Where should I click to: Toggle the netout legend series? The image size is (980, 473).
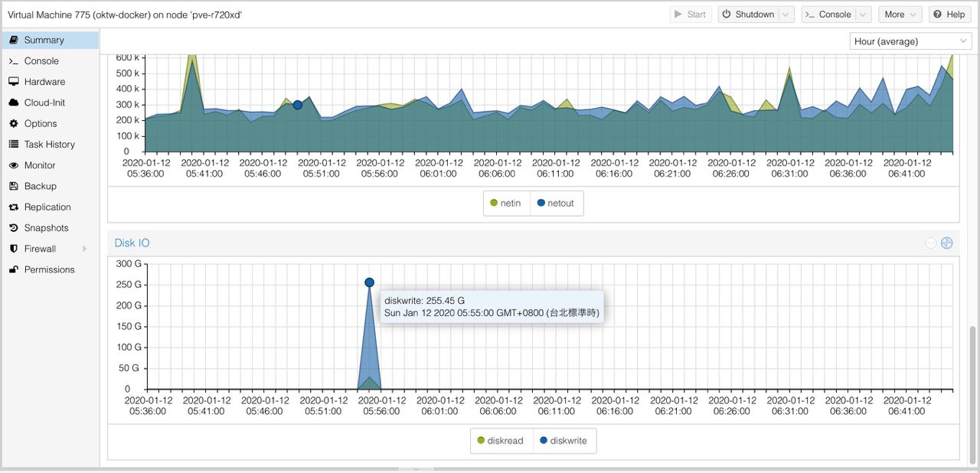click(x=557, y=204)
